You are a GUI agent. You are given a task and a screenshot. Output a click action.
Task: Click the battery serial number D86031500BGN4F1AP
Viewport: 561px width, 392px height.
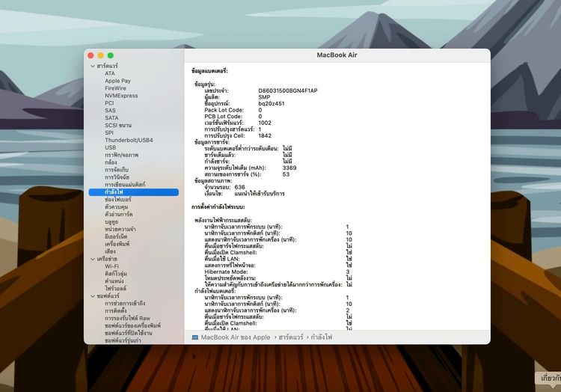click(288, 91)
